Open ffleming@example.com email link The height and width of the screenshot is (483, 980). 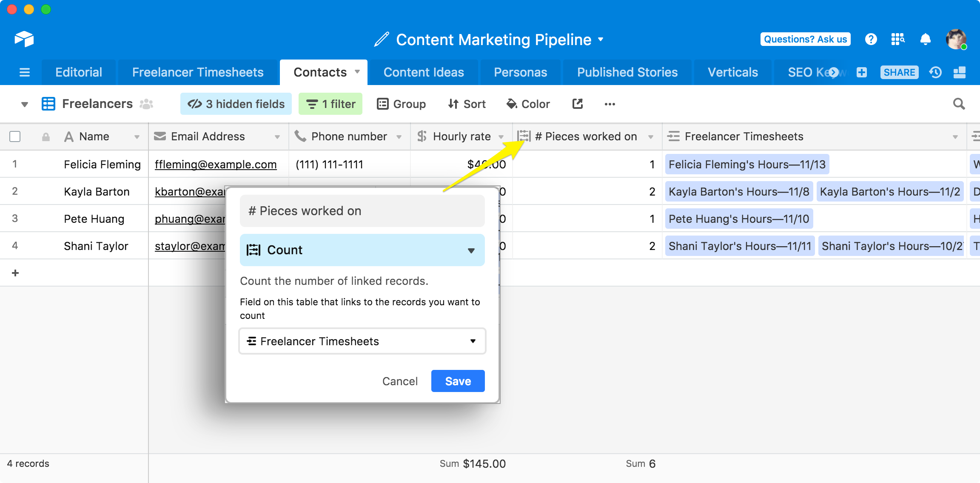click(x=216, y=165)
